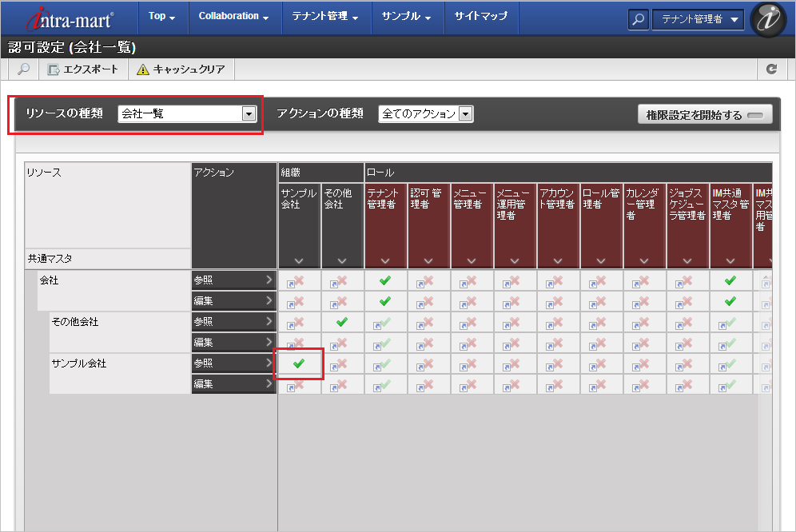The height and width of the screenshot is (532, 796).
Task: Open the テナント管理者 user dropdown
Action: pos(698,20)
